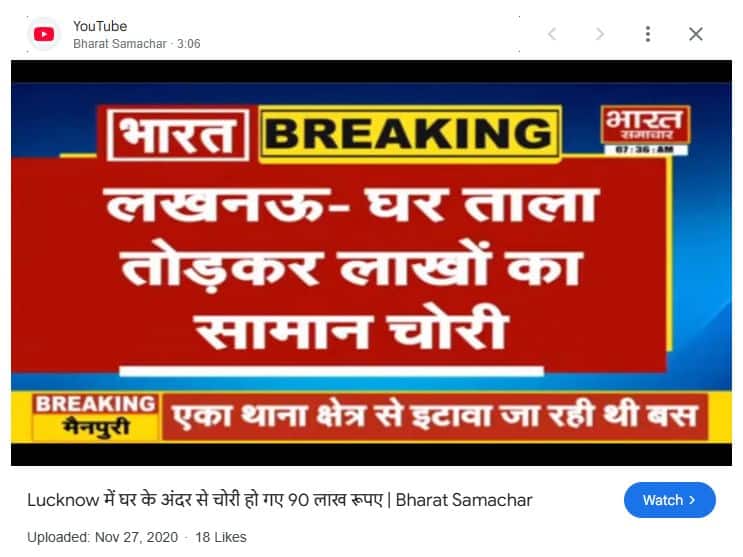The image size is (743, 557).
Task: Click the chevron arrow inside Watch button
Action: click(x=692, y=500)
